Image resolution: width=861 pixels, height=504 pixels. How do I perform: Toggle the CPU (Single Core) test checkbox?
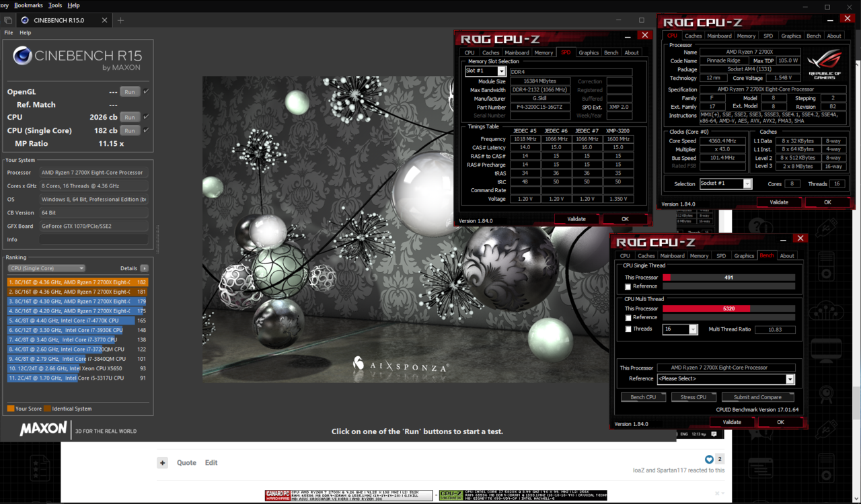coord(146,130)
